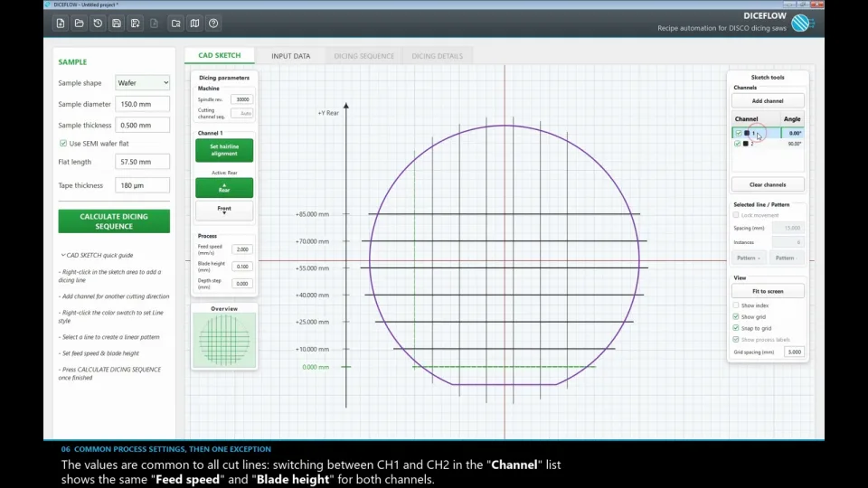Click the +Y Rear axis label
Image resolution: width=868 pixels, height=488 pixels.
328,113
